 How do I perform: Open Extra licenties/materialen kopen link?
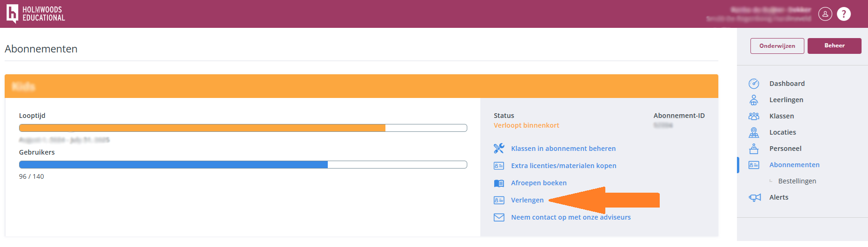pos(563,166)
